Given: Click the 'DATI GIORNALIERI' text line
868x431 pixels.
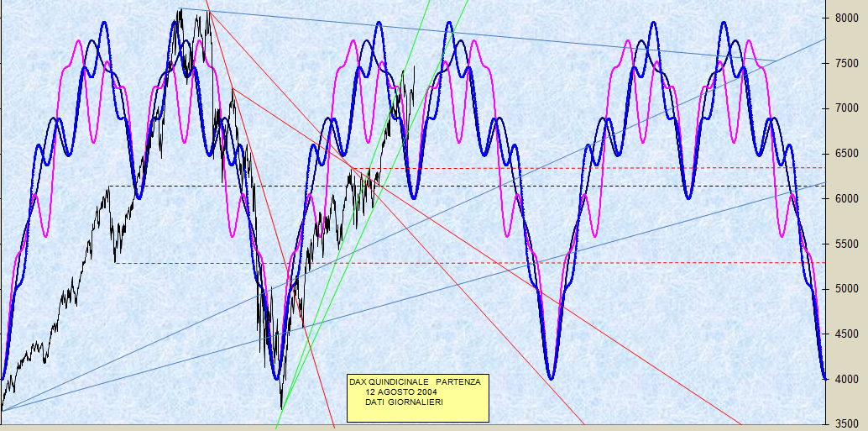Looking at the screenshot, I should point(404,402).
